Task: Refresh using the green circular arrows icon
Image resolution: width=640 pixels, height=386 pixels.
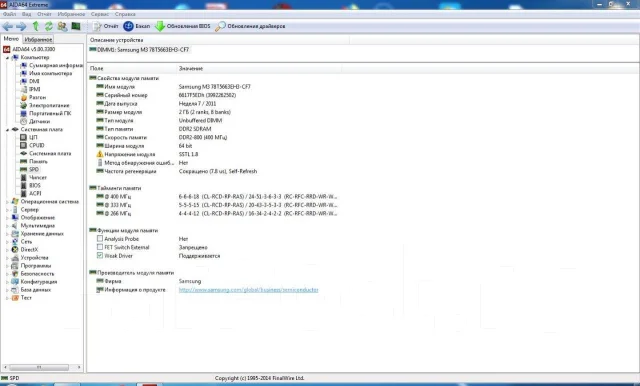Action: pos(49,26)
